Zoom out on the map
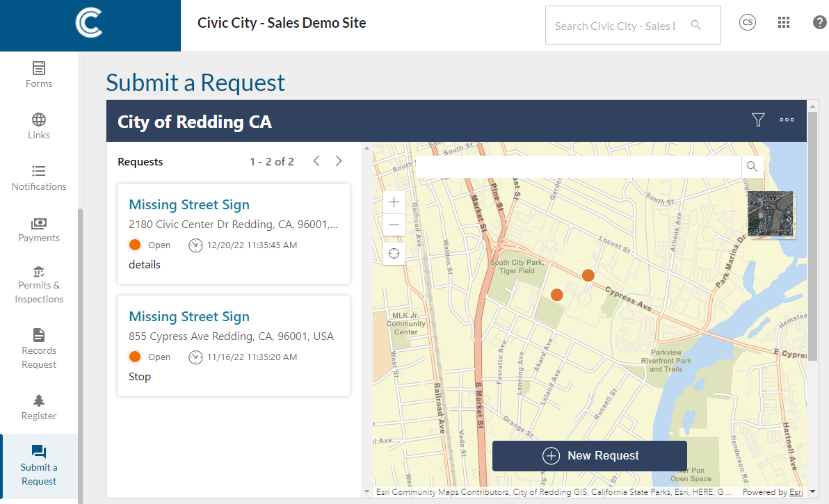 394,225
